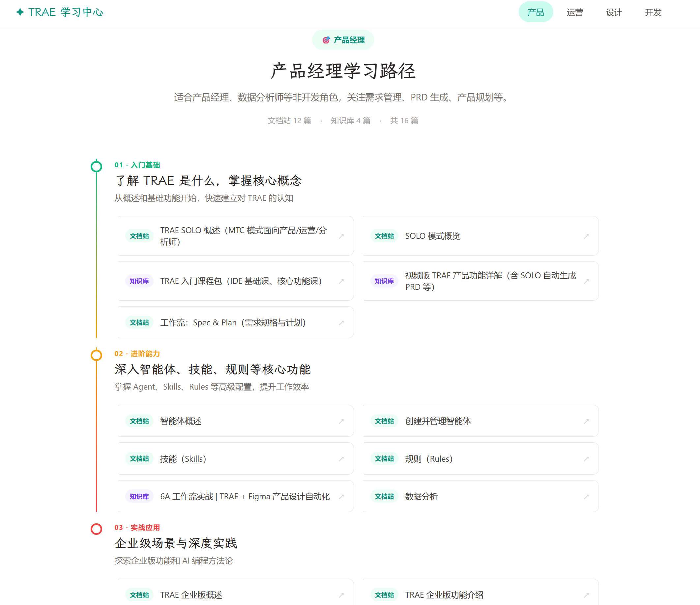This screenshot has width=700, height=605.
Task: Click orange timeline marker for 进阶能力
Action: tap(96, 355)
